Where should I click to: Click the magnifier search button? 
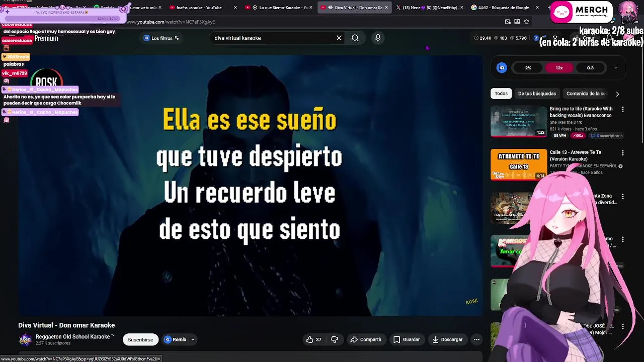coord(355,38)
